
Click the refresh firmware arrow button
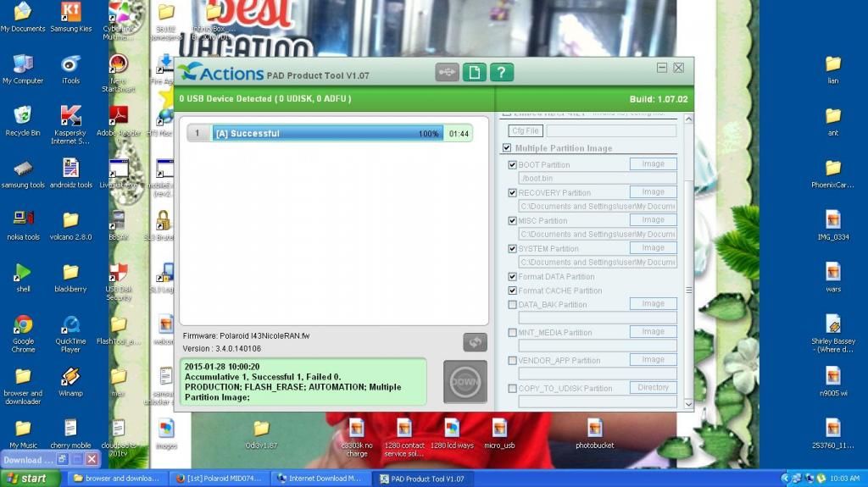point(475,342)
